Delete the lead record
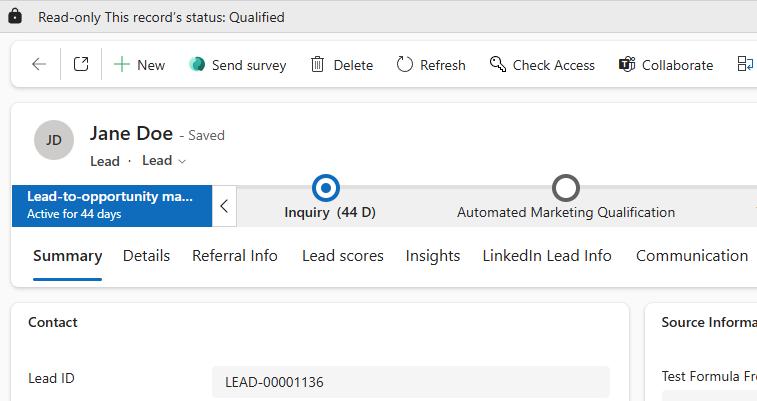 coord(341,64)
